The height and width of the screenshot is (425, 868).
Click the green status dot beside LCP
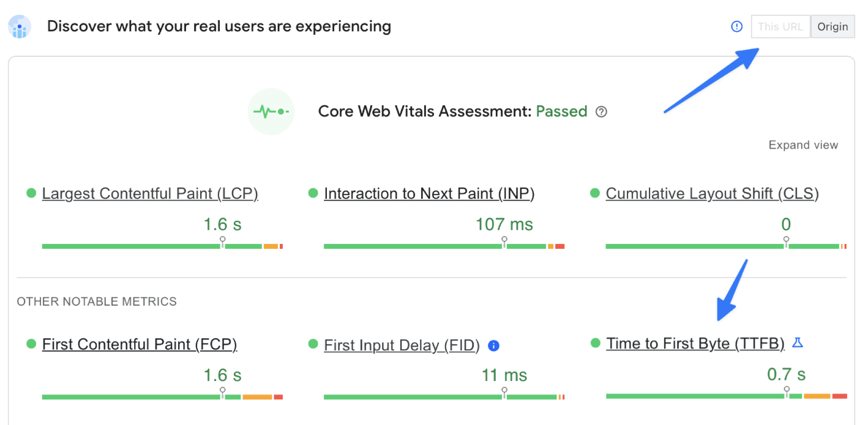pyautogui.click(x=30, y=193)
